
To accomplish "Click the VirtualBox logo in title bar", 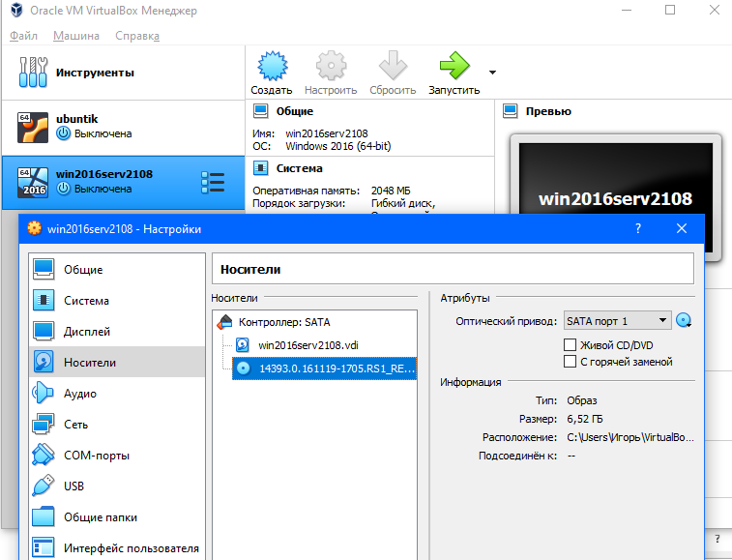I will pyautogui.click(x=16, y=11).
